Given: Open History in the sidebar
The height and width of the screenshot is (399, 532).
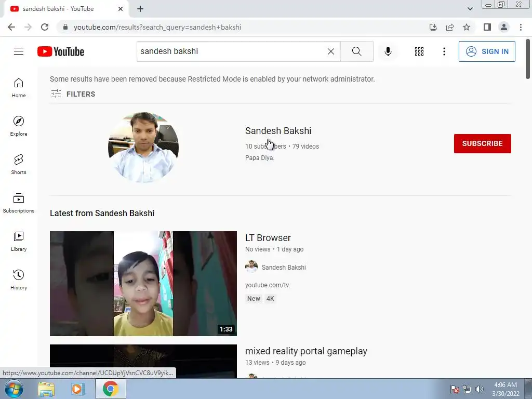Looking at the screenshot, I should (x=19, y=280).
